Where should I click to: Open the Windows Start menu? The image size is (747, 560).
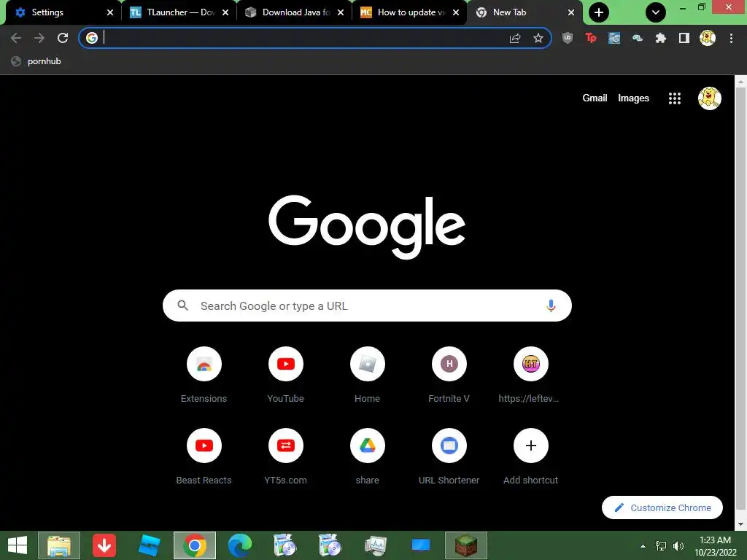tap(18, 545)
